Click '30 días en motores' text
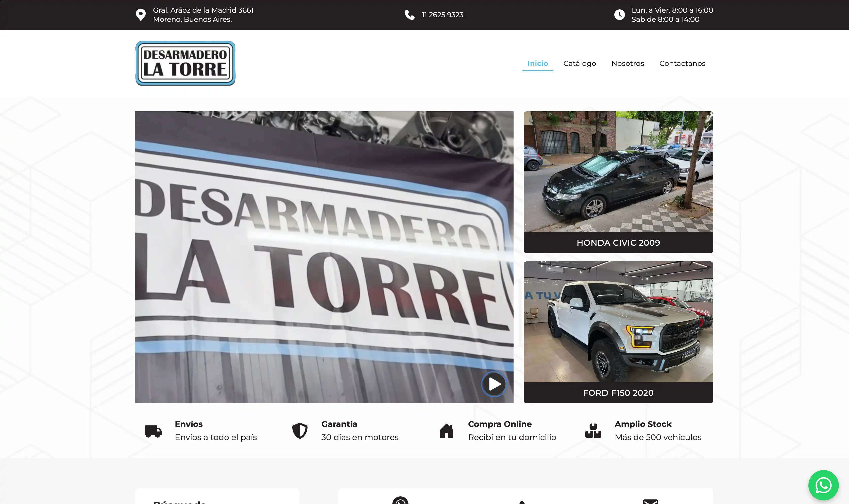The height and width of the screenshot is (504, 849). point(360,437)
